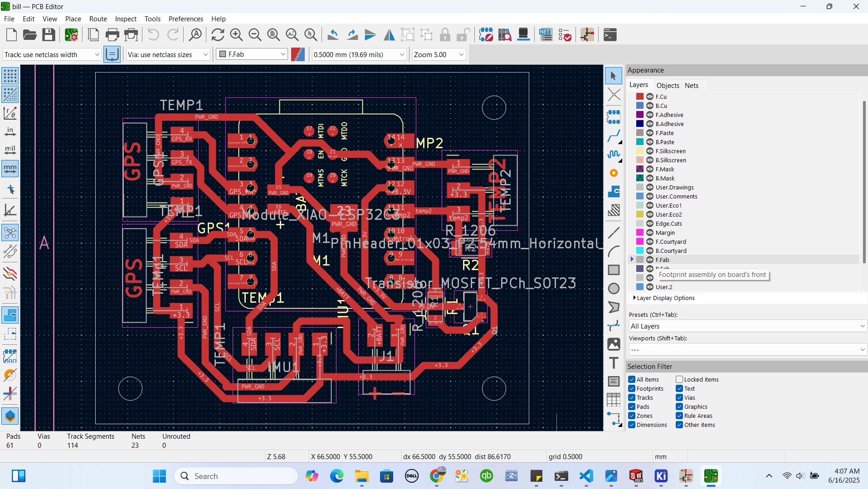Toggle visibility of B.Cu layer
This screenshot has height=489, width=868.
tap(650, 106)
